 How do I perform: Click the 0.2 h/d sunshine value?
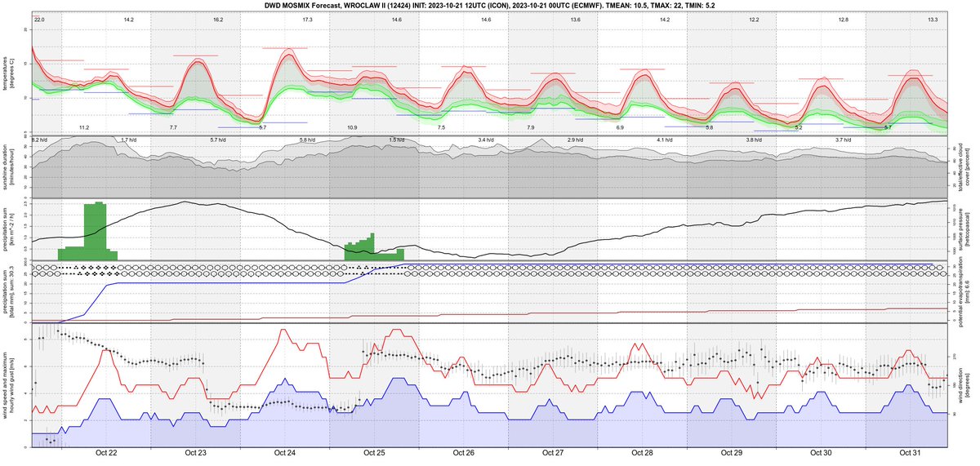tap(40, 140)
